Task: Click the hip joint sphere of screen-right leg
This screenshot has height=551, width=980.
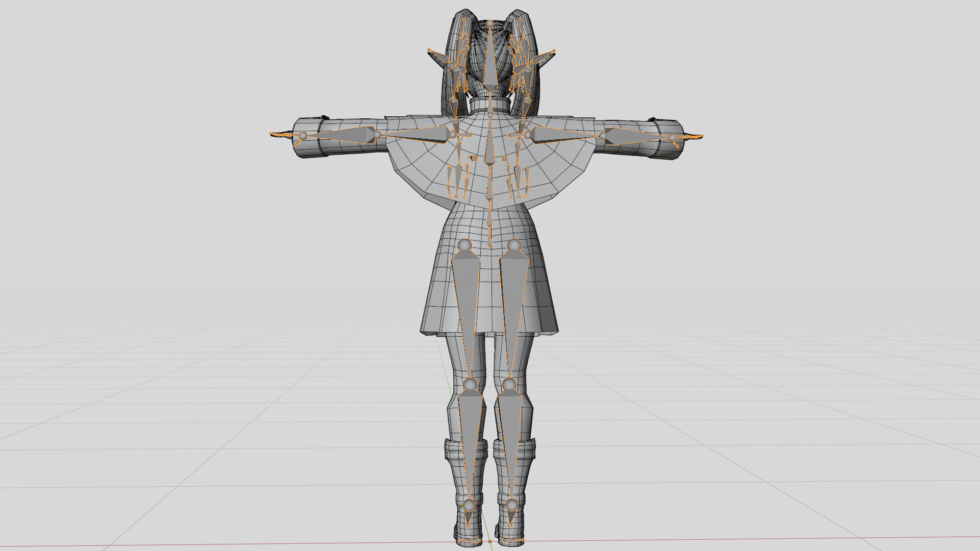Action: click(514, 245)
